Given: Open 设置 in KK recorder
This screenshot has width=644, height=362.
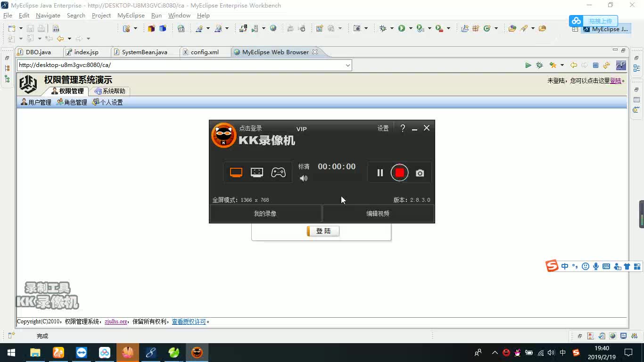Looking at the screenshot, I should pos(383,128).
